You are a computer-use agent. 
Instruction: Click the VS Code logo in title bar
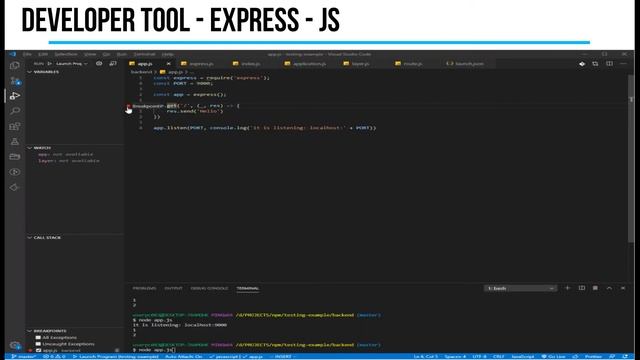(13, 54)
